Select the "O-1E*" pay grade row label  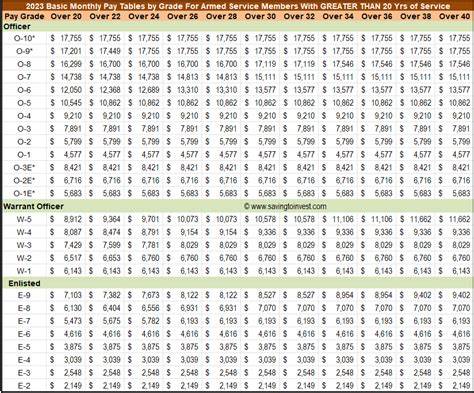tap(24, 194)
